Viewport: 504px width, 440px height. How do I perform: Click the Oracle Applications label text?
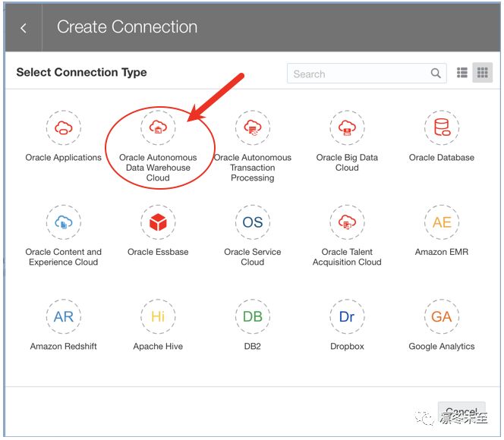point(64,158)
